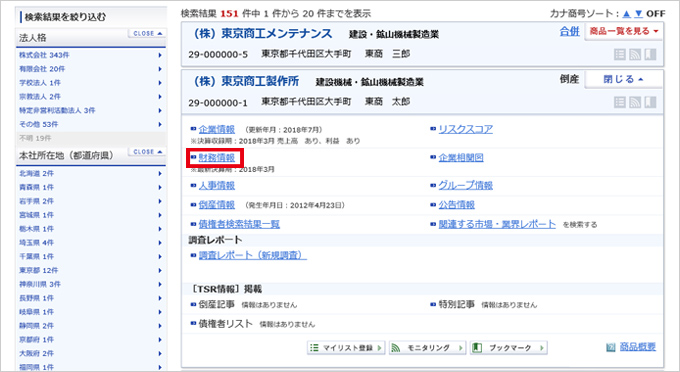Open 財務情報 link
This screenshot has width=680, height=372.
(216, 157)
